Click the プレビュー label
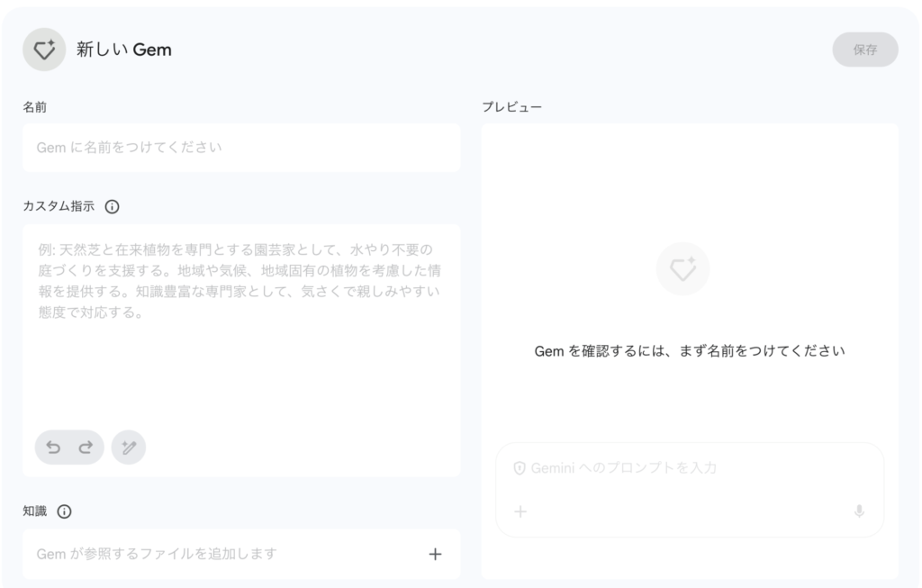The image size is (922, 588). pyautogui.click(x=512, y=107)
